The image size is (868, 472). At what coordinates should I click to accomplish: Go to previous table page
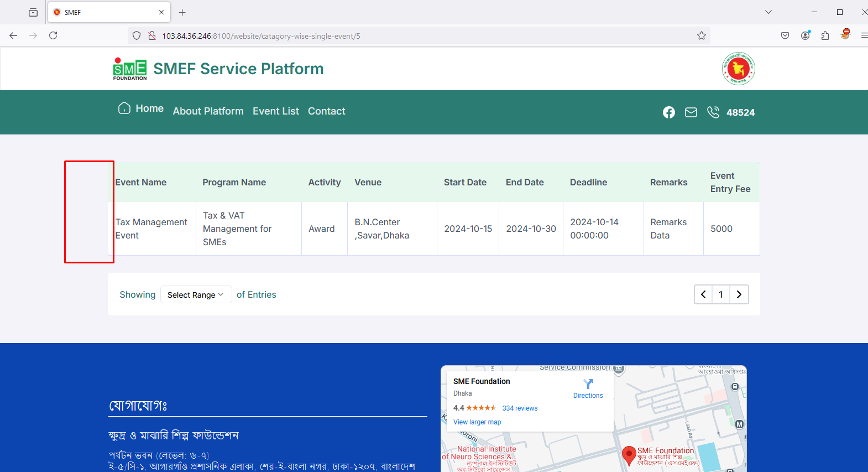[703, 294]
